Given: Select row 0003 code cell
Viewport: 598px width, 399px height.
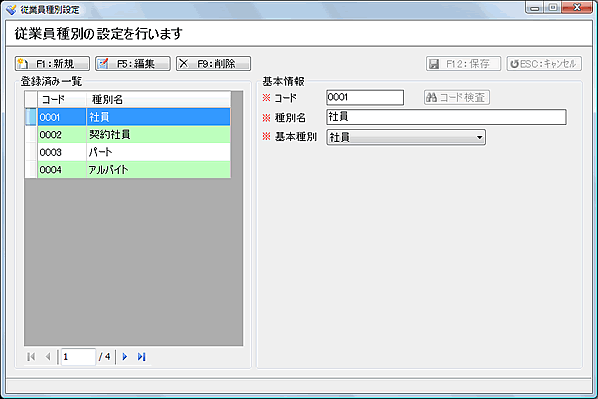Looking at the screenshot, I should 62,152.
